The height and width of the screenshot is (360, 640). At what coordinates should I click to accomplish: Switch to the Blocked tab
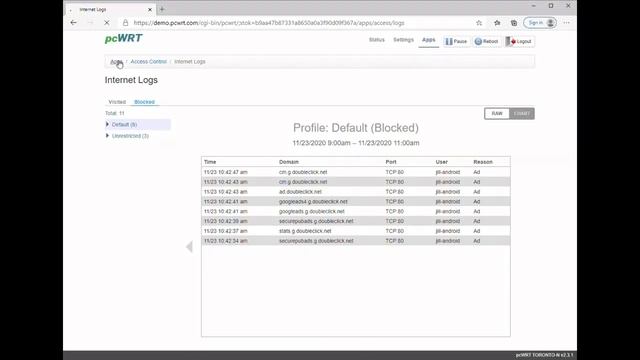[x=144, y=102]
